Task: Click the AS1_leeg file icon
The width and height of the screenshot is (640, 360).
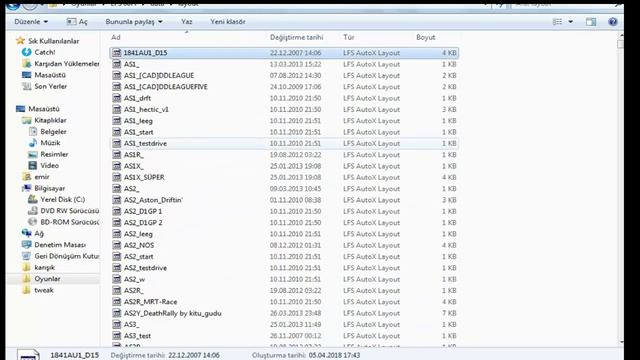Action: coord(117,121)
